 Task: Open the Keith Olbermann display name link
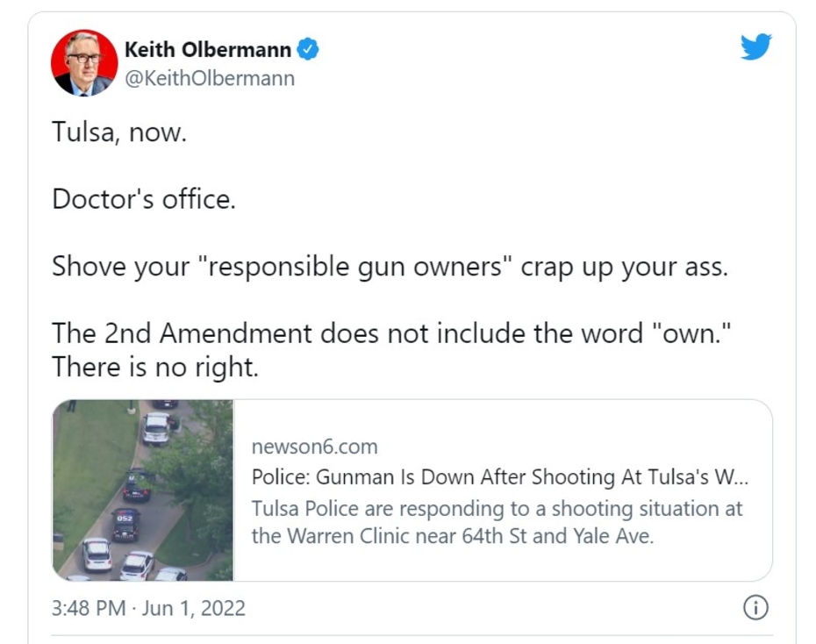[208, 50]
